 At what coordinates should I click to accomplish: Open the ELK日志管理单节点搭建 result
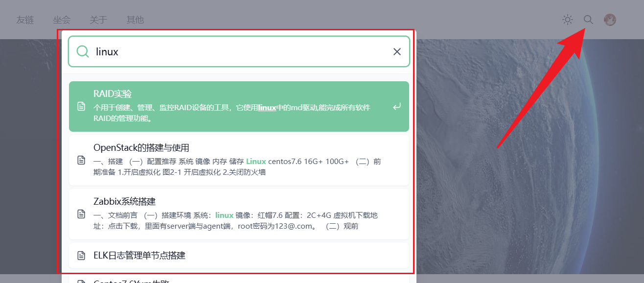[x=139, y=256]
